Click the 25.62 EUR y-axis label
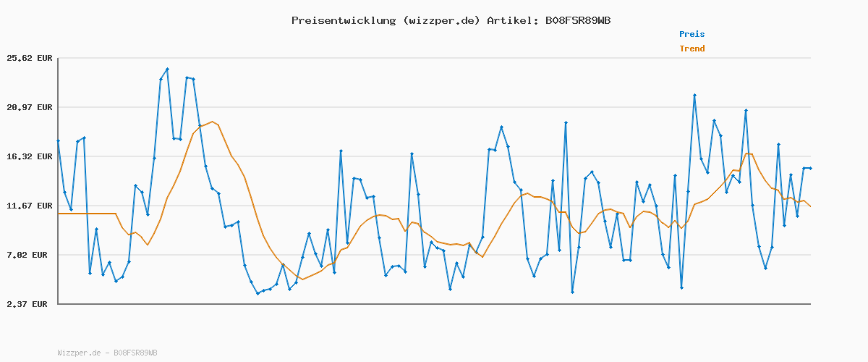This screenshot has height=362, width=868. pos(30,58)
